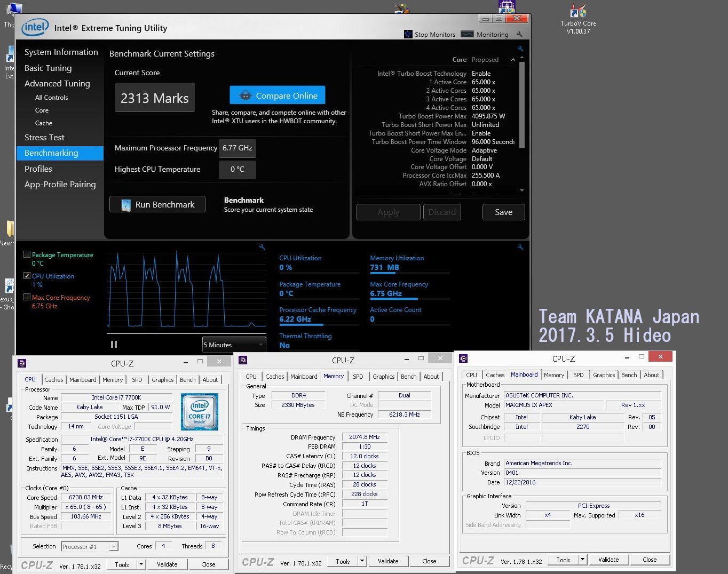
Task: Click the settings list scrollbar thumb
Action: [x=521, y=105]
